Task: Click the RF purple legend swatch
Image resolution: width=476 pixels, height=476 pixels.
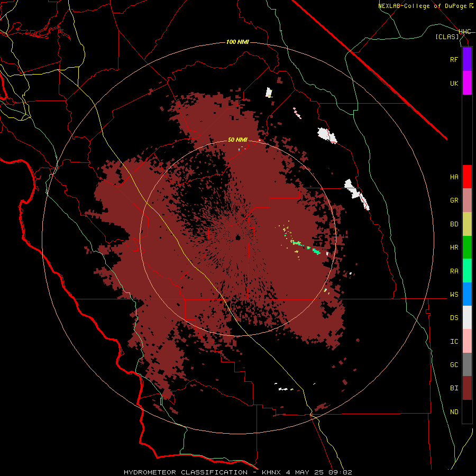Action: tap(467, 59)
